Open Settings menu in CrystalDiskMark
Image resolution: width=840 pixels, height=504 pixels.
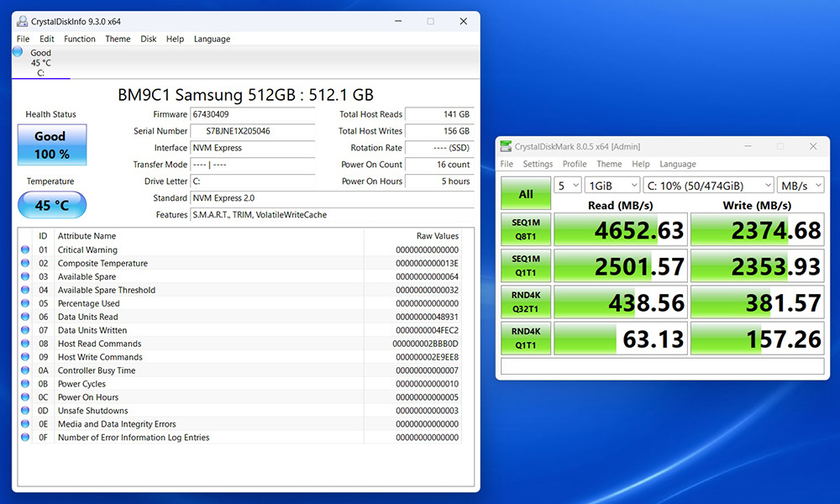click(538, 164)
